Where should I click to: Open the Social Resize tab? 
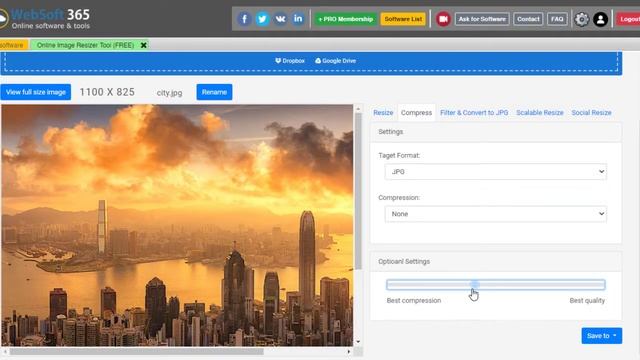tap(591, 113)
